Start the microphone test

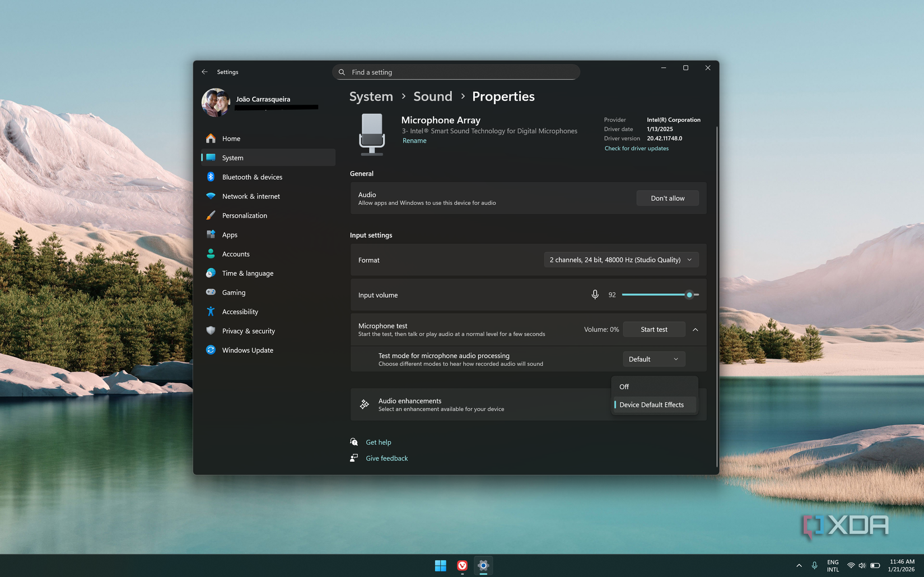click(x=654, y=330)
